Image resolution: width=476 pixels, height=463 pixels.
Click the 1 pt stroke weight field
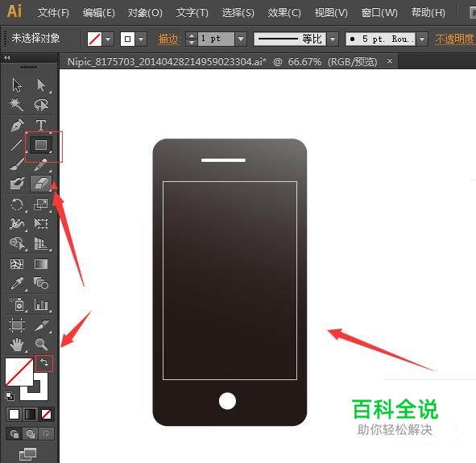click(216, 39)
